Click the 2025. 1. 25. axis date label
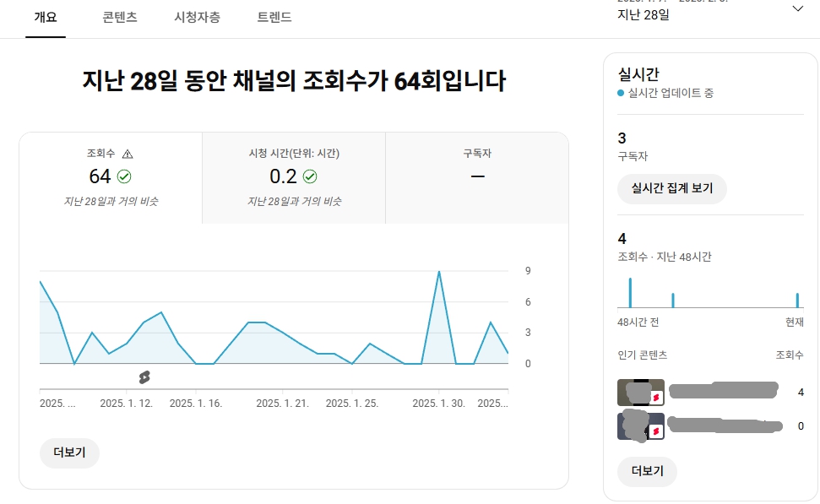Image resolution: width=820 pixels, height=504 pixels. (352, 404)
